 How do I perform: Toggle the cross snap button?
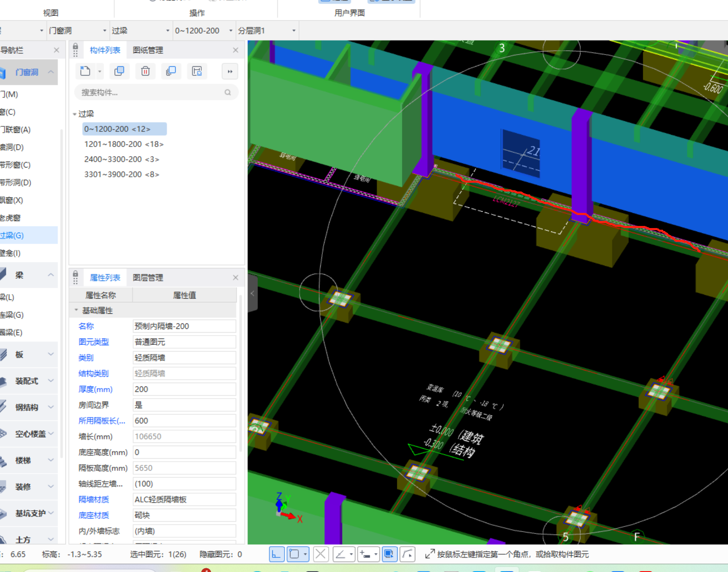tap(321, 554)
